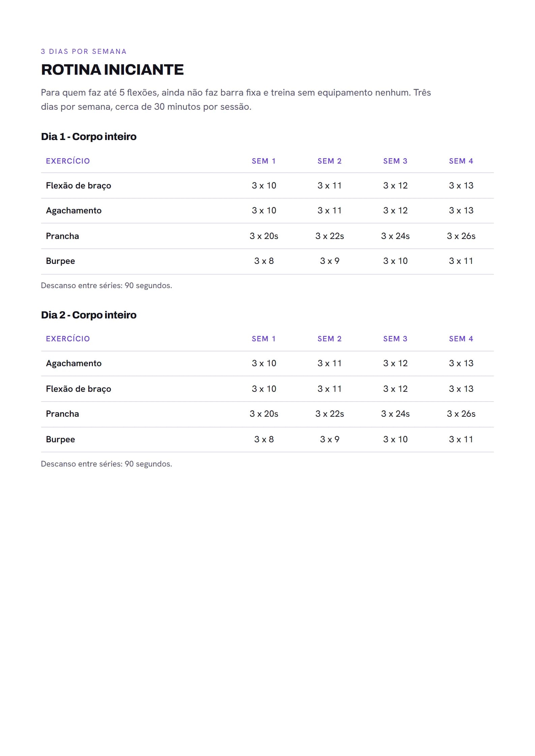Screen dimensions: 535x756
Task: Click the Dia 1 - Corpo inteiro heading
Action: click(89, 136)
